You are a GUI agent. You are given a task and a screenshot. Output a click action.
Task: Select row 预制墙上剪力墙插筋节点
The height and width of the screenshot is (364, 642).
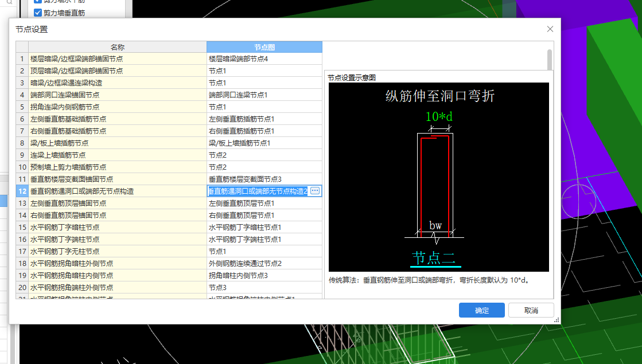pos(118,167)
